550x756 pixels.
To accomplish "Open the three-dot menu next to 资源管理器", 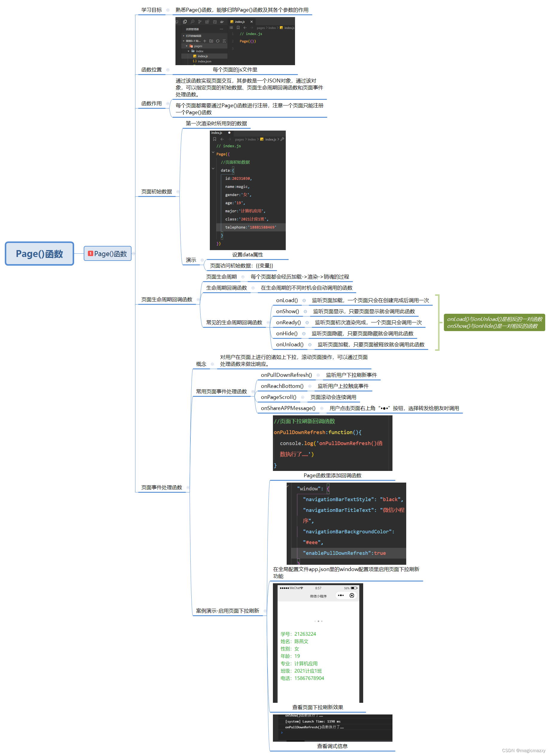I will (221, 29).
